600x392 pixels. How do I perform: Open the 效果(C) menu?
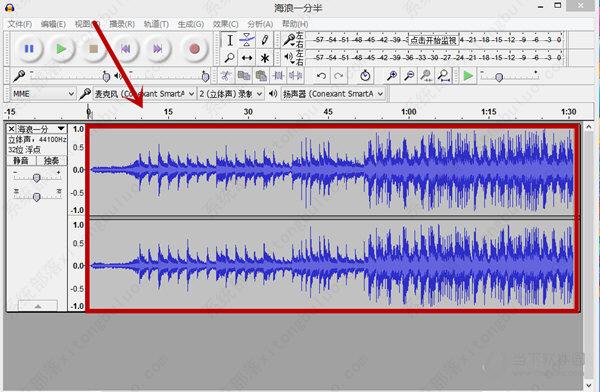click(x=225, y=24)
